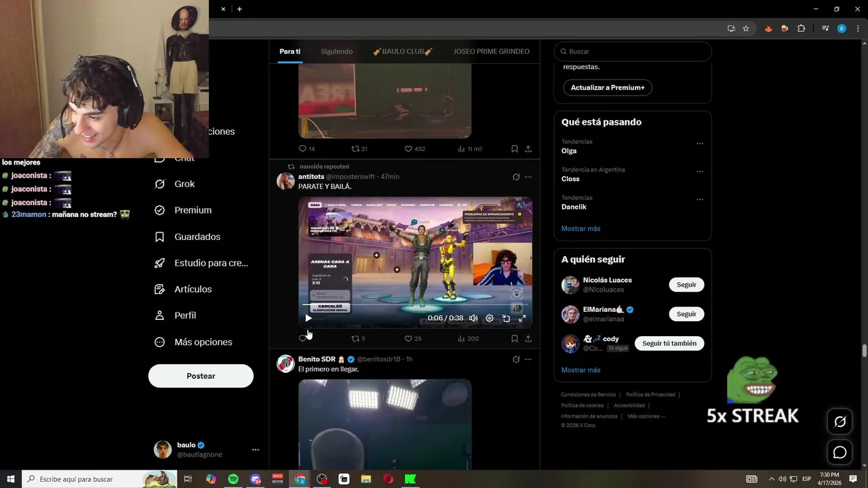The image size is (868, 488).
Task: Go to Perfil in the sidebar
Action: (175, 315)
